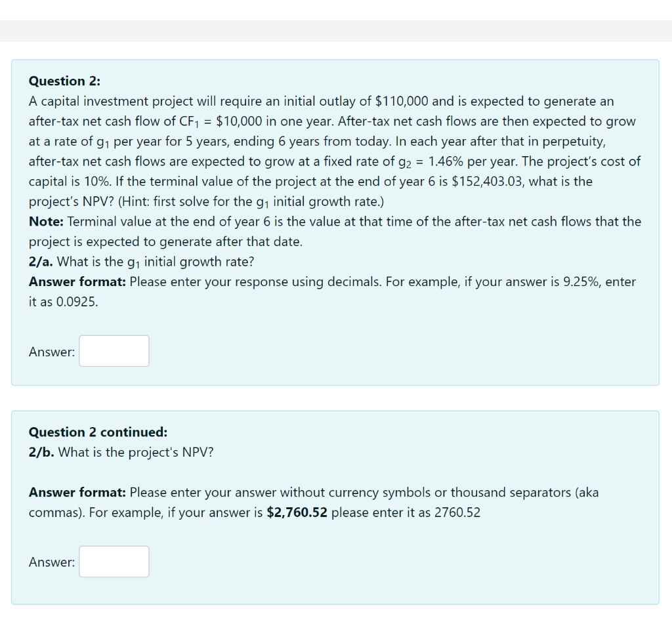Select the Question 2 heading text
Viewport: 672px width, 622px height.
64,81
